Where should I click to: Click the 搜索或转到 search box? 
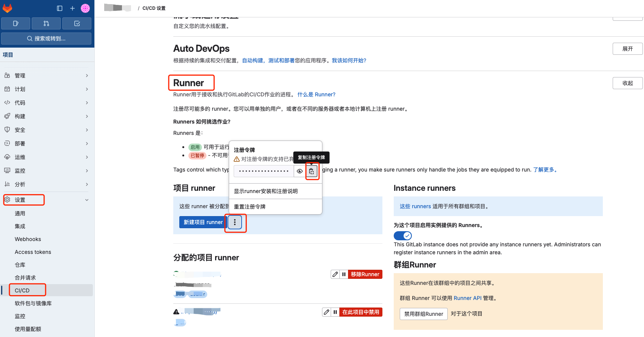click(46, 39)
